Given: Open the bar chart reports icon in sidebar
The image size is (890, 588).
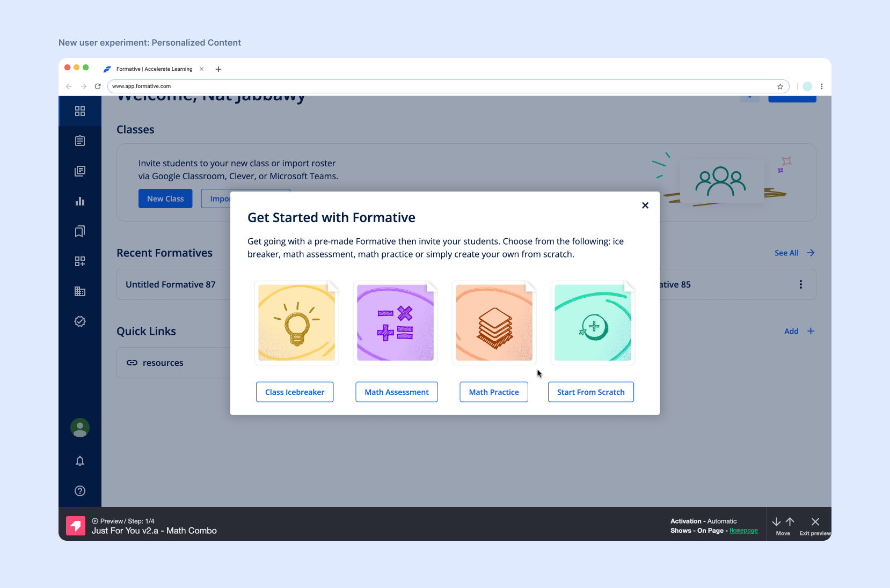Looking at the screenshot, I should point(80,201).
